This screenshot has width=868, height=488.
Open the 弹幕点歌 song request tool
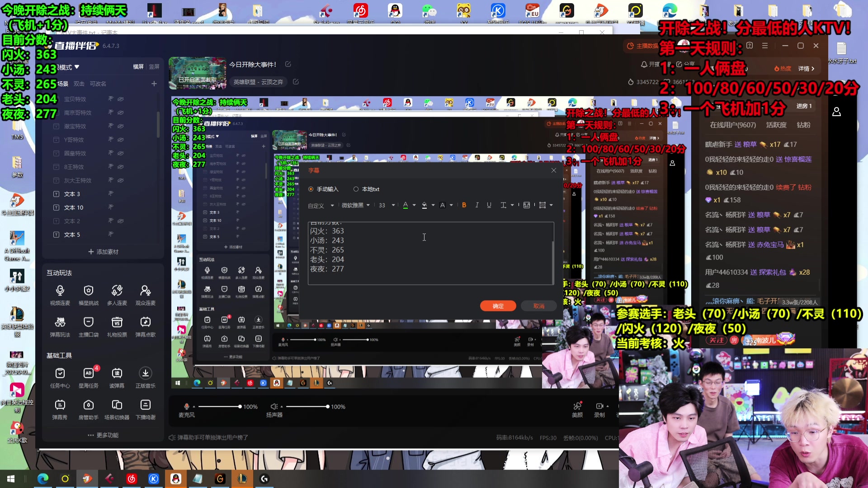pos(145,327)
